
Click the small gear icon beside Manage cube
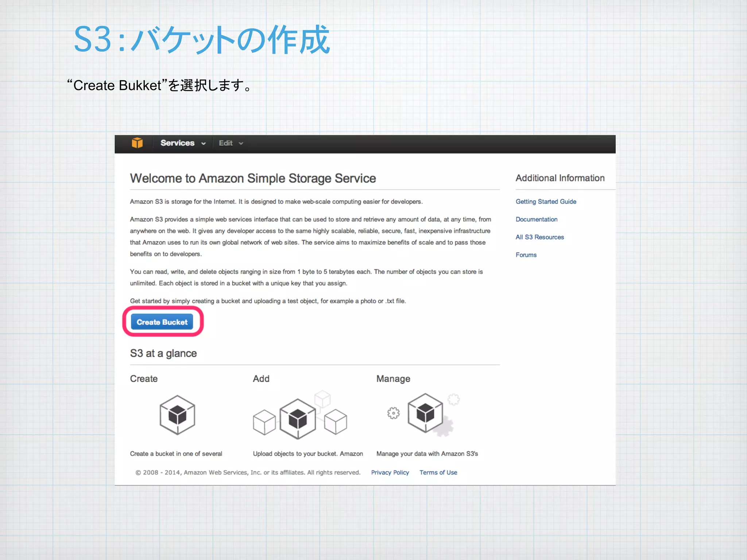pos(393,413)
